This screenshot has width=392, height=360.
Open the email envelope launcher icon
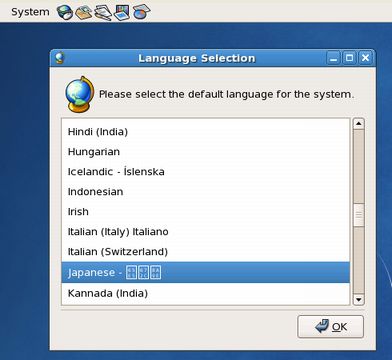coord(83,13)
